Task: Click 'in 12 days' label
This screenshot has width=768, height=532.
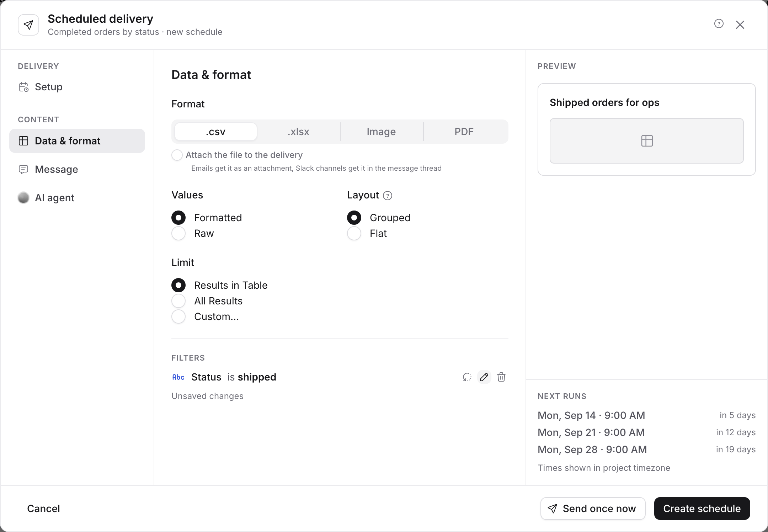Action: tap(736, 432)
